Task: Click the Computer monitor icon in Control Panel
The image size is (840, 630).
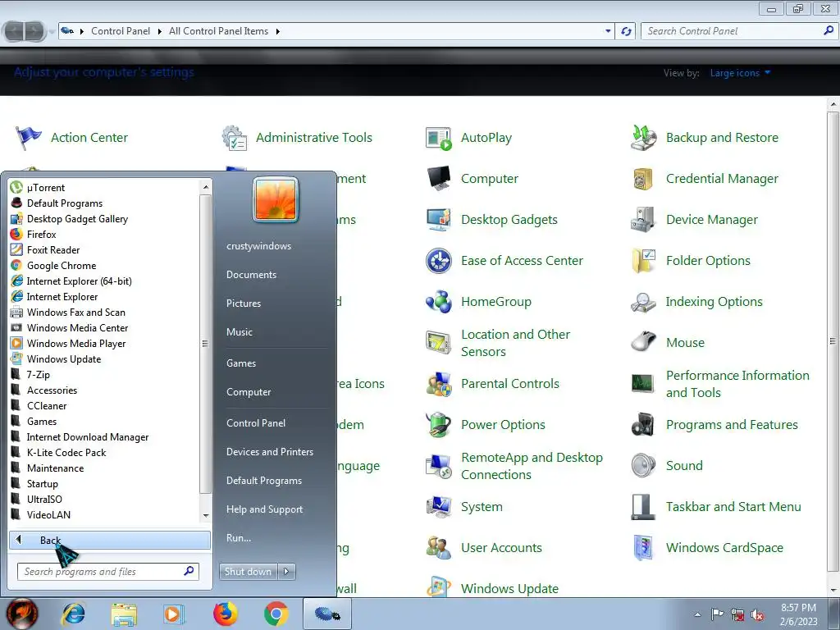Action: [x=439, y=179]
